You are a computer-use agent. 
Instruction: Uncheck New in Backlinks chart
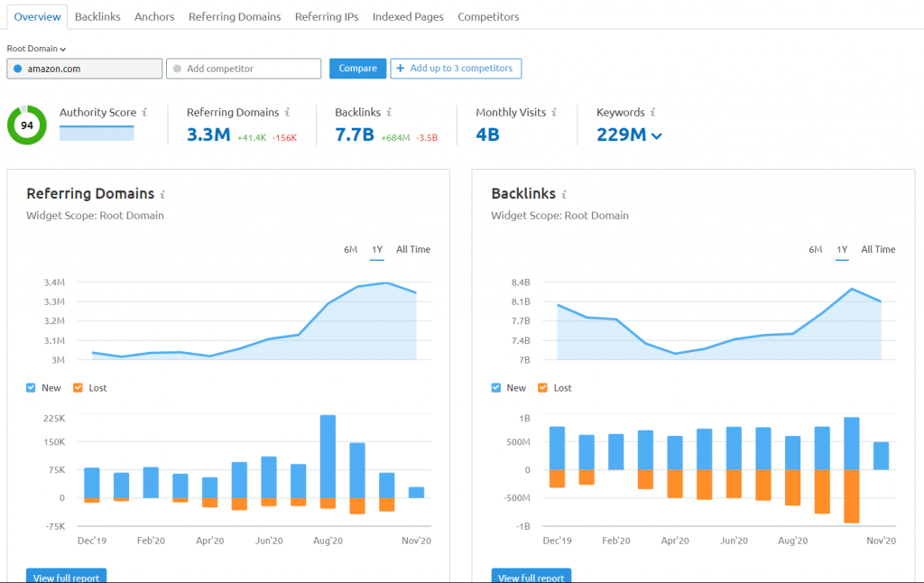click(x=495, y=388)
